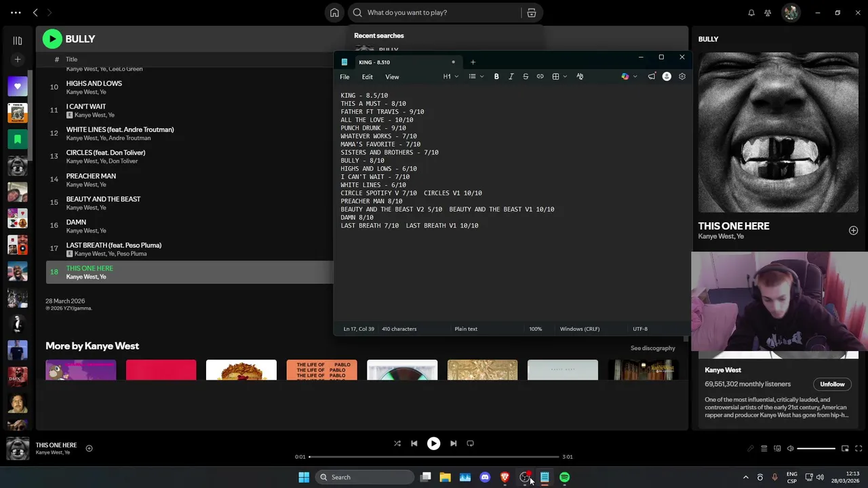Apply italic formatting in Notepad

[x=511, y=77]
